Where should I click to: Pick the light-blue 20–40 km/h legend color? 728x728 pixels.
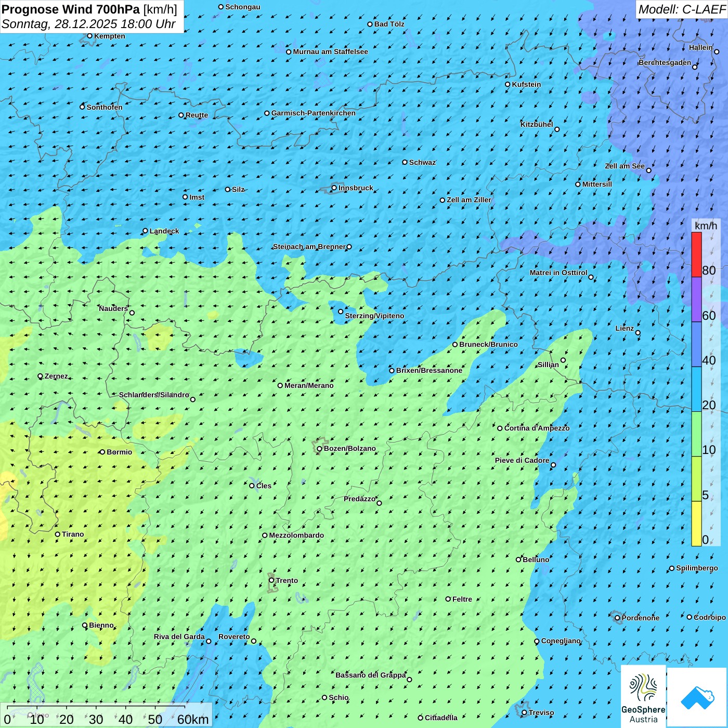pyautogui.click(x=696, y=389)
